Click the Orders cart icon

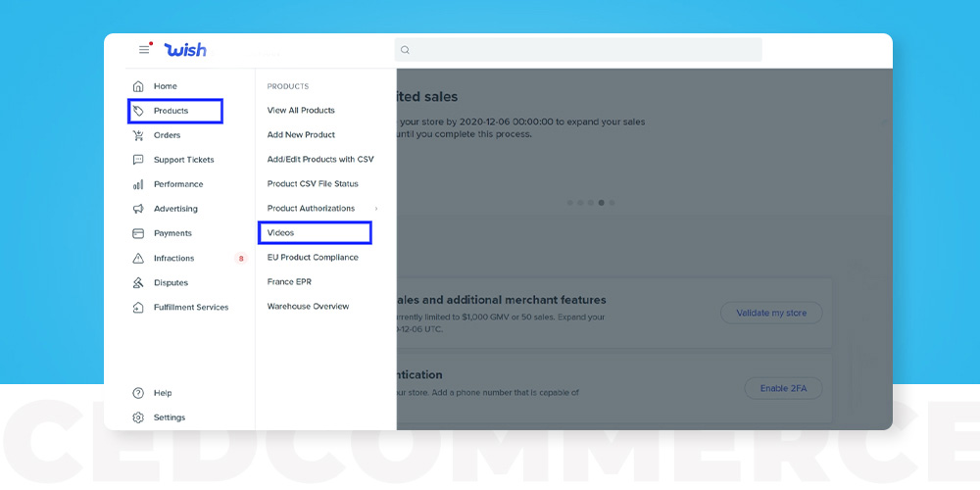[x=138, y=135]
